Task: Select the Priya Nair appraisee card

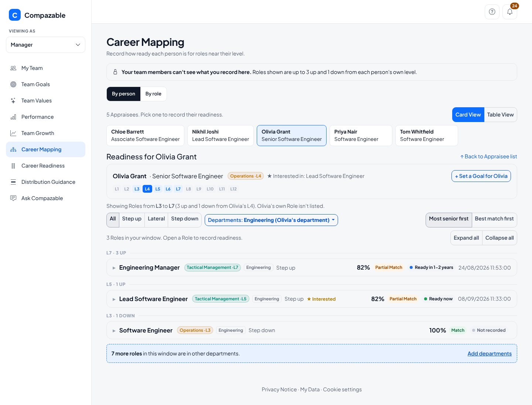Action: pyautogui.click(x=361, y=136)
